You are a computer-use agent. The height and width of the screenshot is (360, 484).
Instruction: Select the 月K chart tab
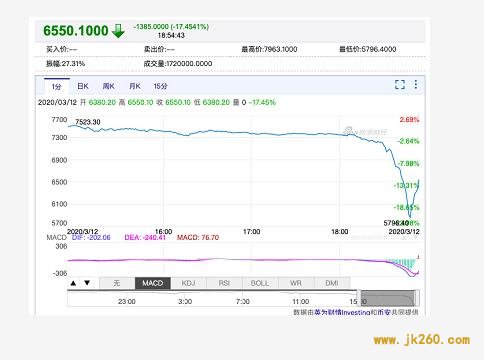tap(135, 86)
